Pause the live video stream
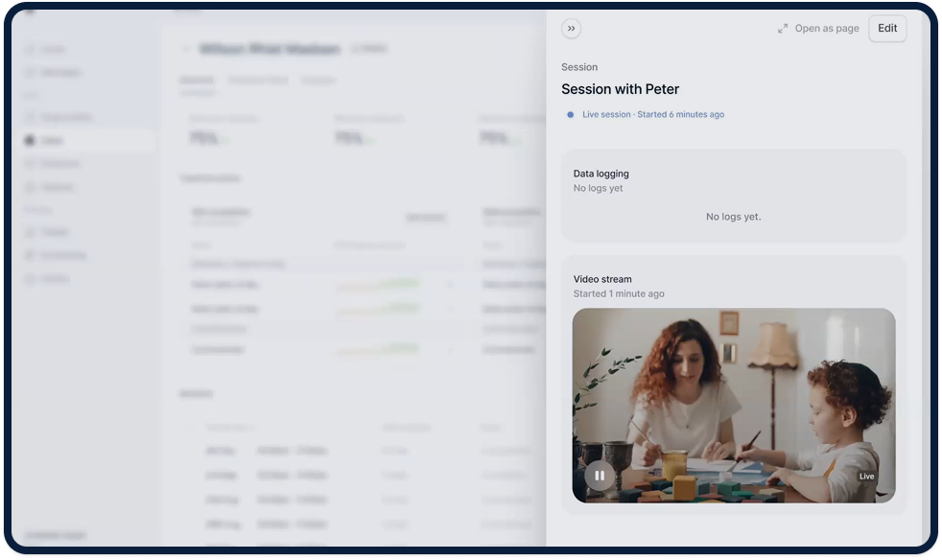The height and width of the screenshot is (560, 942). [600, 475]
